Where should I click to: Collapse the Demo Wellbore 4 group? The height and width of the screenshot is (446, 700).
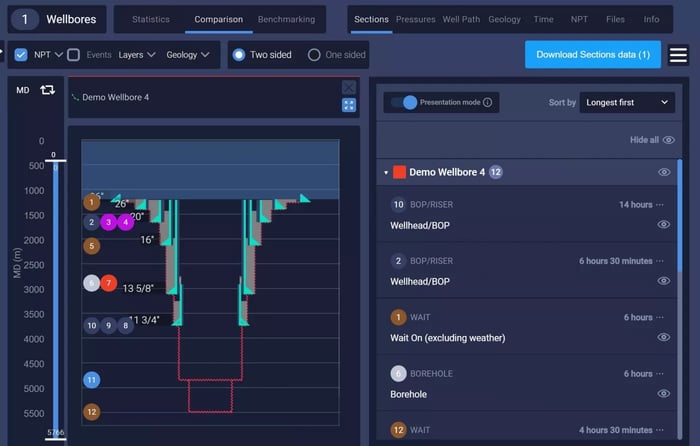click(386, 172)
